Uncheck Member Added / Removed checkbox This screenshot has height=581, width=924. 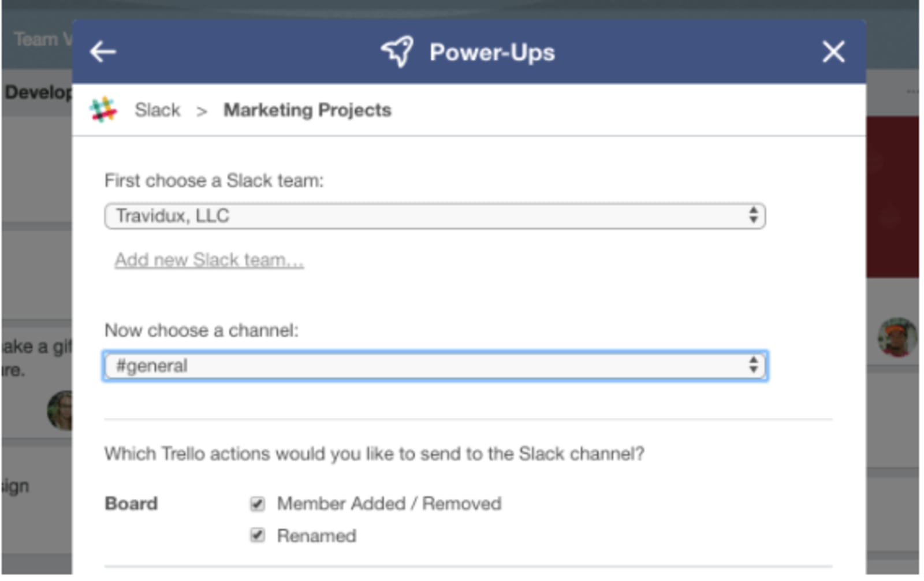258,504
